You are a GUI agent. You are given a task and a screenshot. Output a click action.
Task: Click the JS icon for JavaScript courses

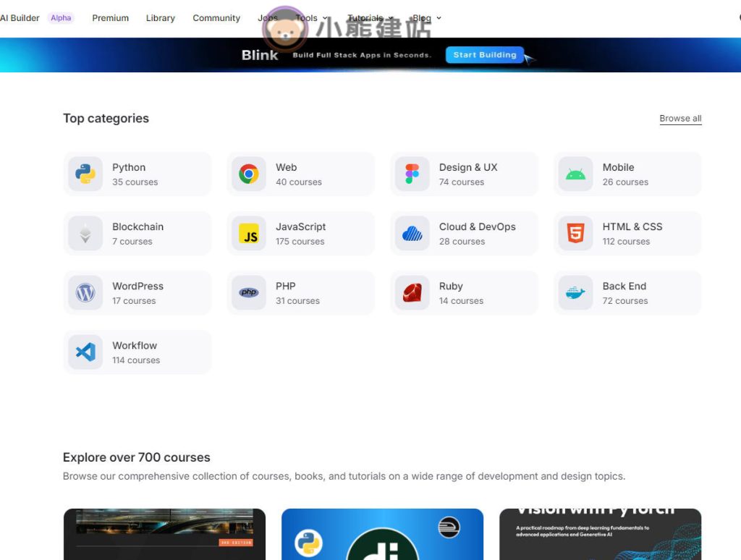(x=249, y=234)
